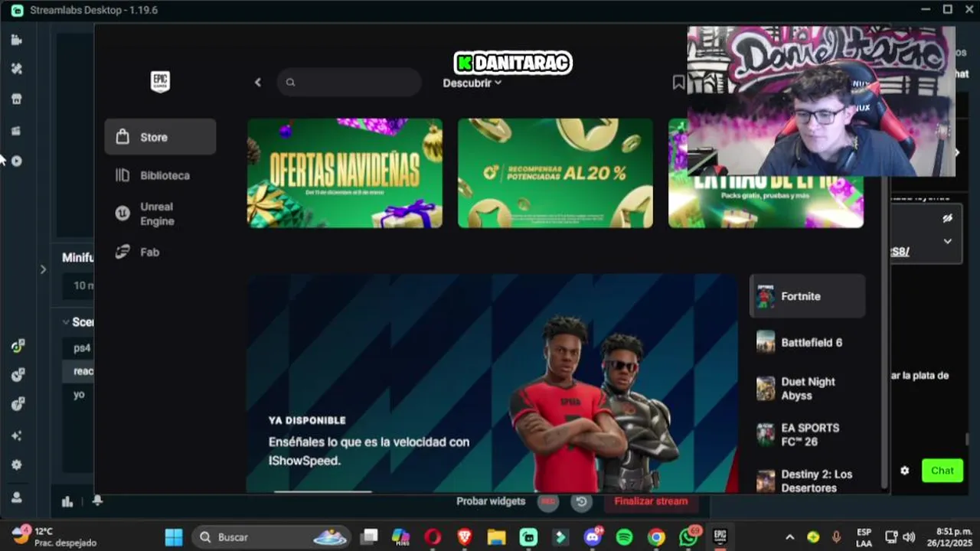Select Destiny 2: Los Desertores item
The width and height of the screenshot is (980, 551).
point(807,481)
